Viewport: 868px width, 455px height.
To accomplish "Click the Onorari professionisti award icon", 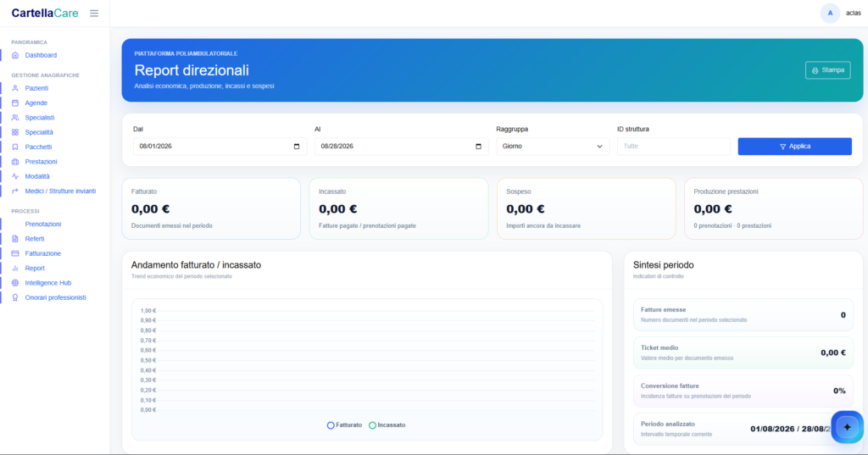I will tap(15, 297).
